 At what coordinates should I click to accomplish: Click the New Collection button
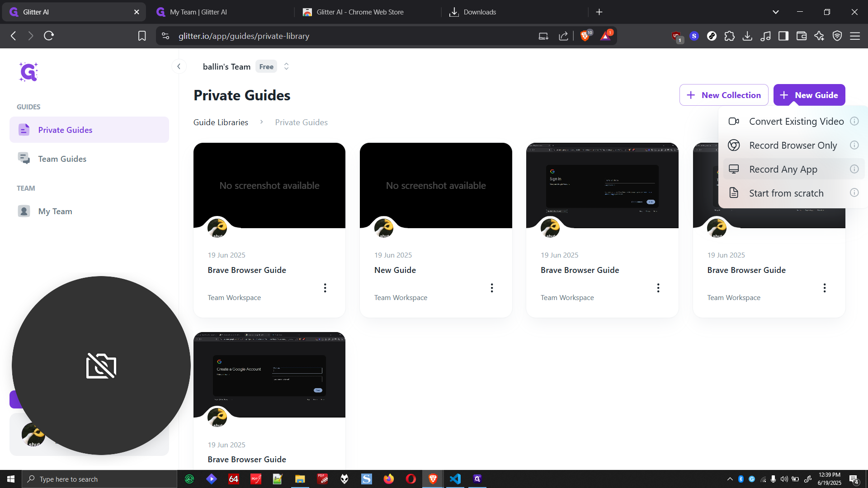coord(724,95)
